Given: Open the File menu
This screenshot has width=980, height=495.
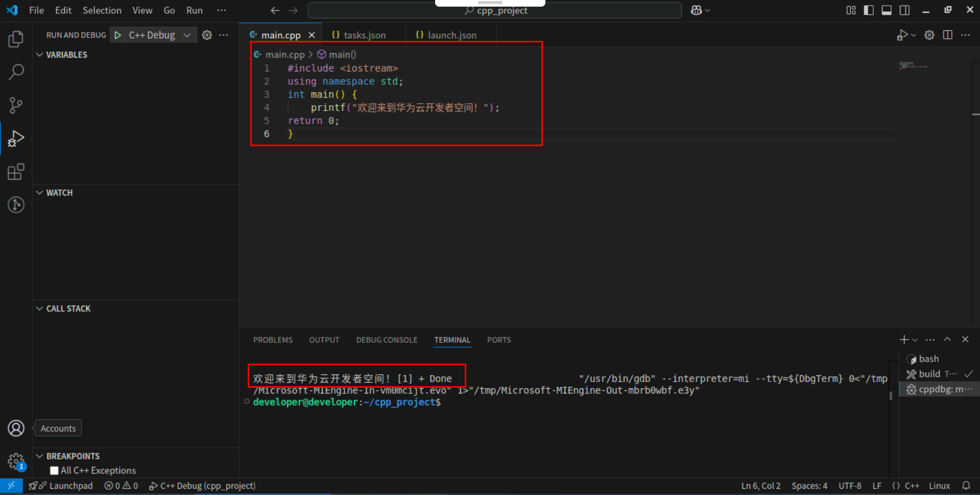Looking at the screenshot, I should click(x=36, y=10).
